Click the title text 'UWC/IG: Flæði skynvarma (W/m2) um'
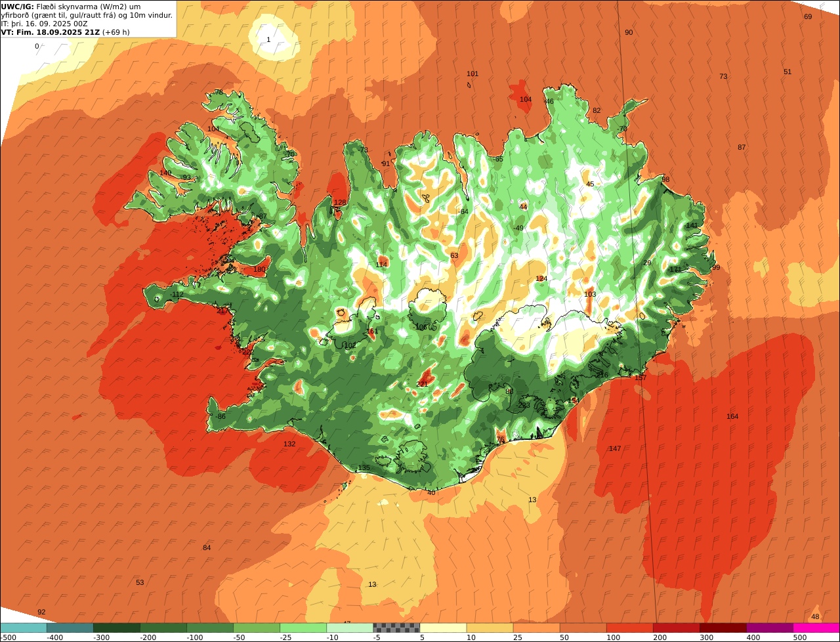840x642 pixels. click(71, 7)
